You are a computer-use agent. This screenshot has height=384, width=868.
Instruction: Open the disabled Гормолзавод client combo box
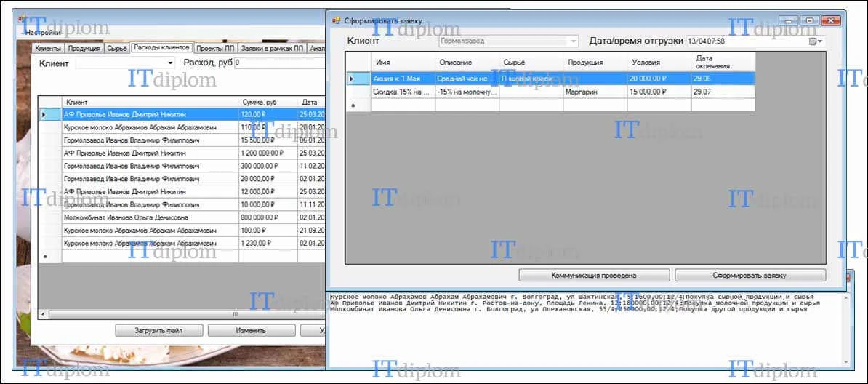(x=508, y=41)
